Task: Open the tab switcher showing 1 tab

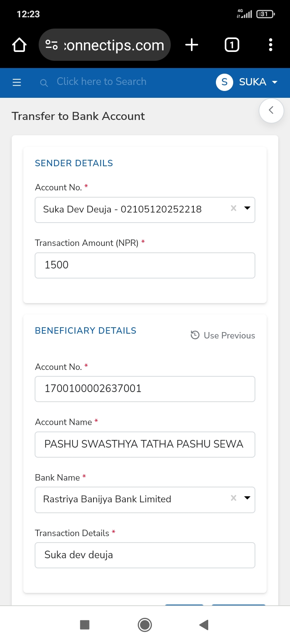Action: tap(232, 45)
